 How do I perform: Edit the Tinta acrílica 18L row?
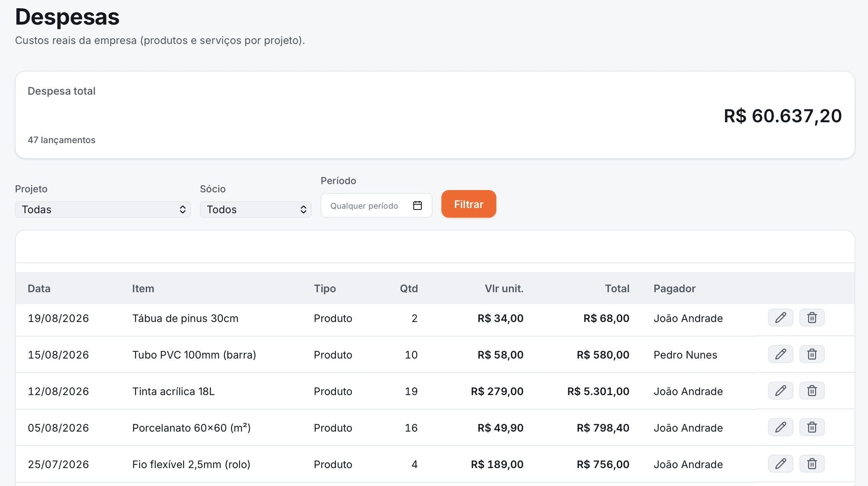(x=780, y=391)
